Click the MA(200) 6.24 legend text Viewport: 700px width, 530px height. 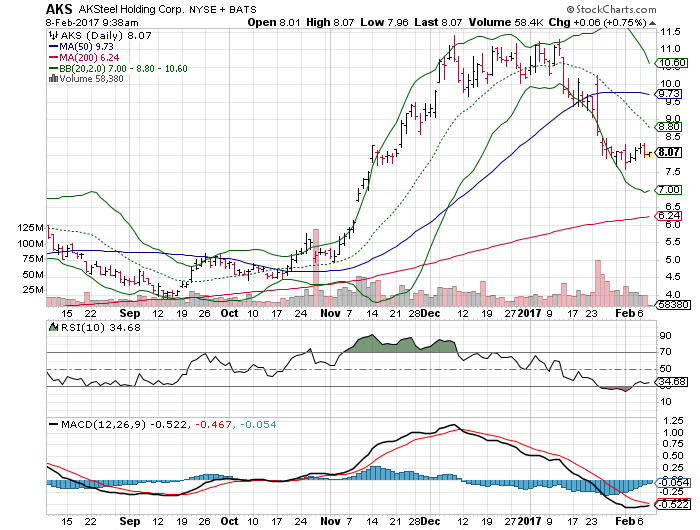[89, 58]
